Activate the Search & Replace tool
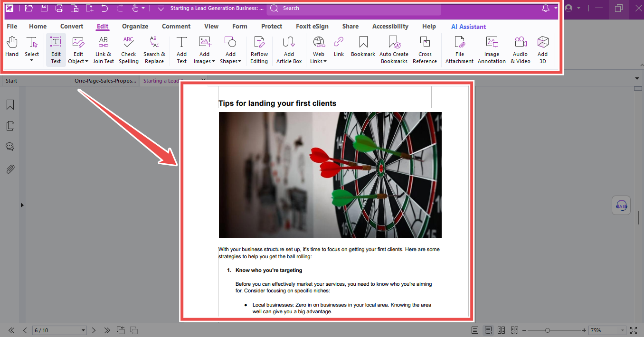The height and width of the screenshot is (337, 644). (154, 49)
